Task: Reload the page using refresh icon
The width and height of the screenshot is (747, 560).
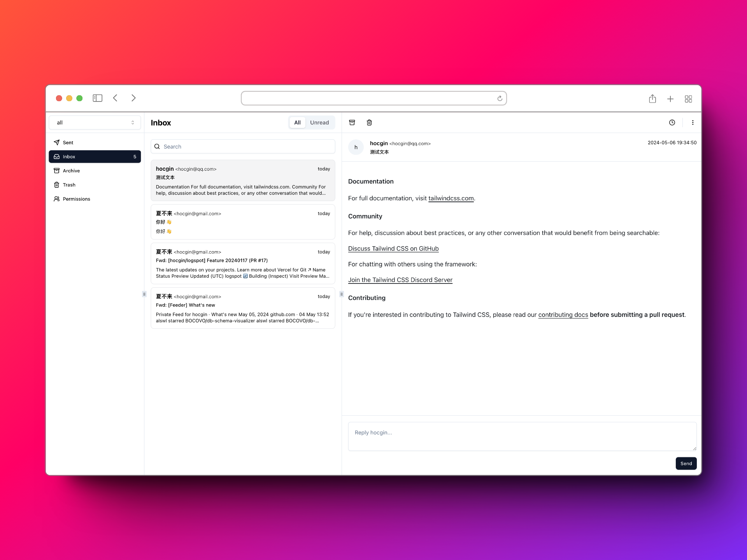Action: (x=500, y=98)
